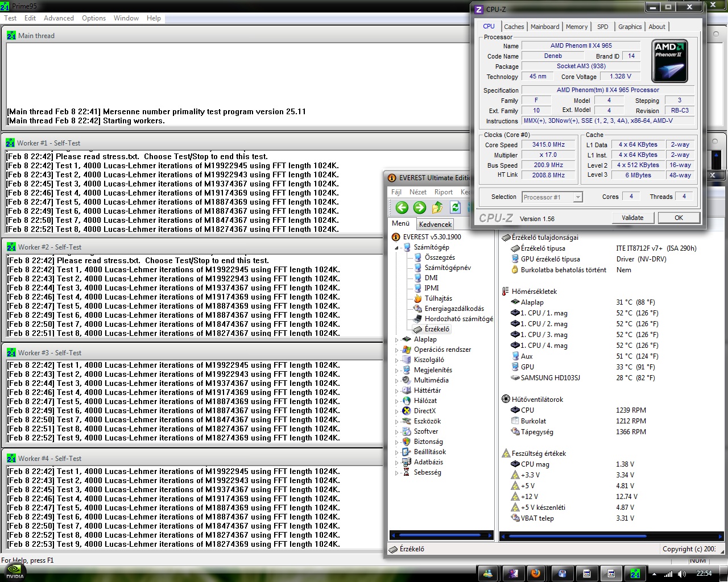Open the Options menu in Prime95
This screenshot has height=582, width=728.
tap(94, 18)
